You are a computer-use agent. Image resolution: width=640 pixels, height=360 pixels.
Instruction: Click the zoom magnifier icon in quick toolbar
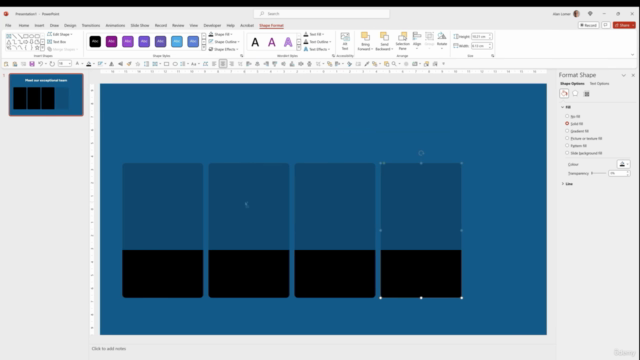pyautogui.click(x=394, y=64)
